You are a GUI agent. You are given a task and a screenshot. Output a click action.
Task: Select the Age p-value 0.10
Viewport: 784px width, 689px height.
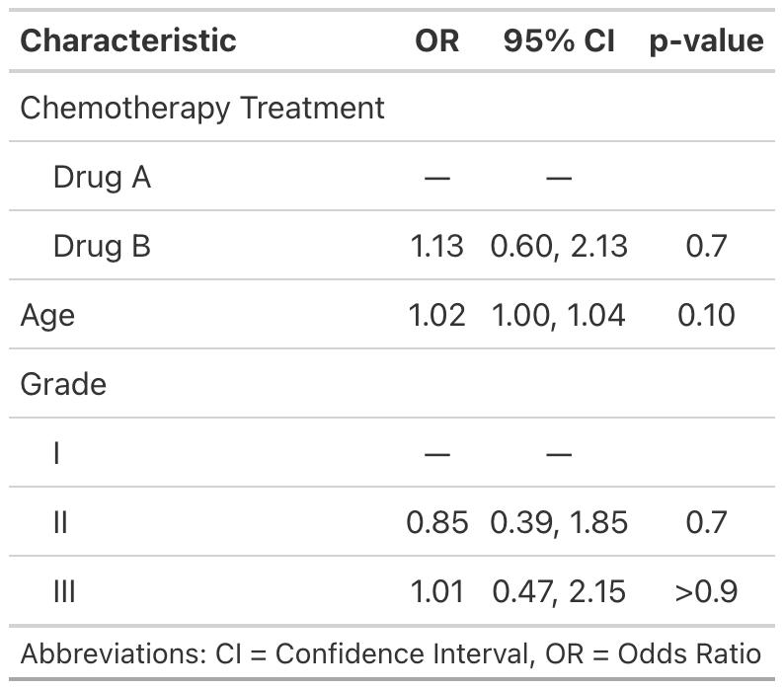[x=707, y=315]
